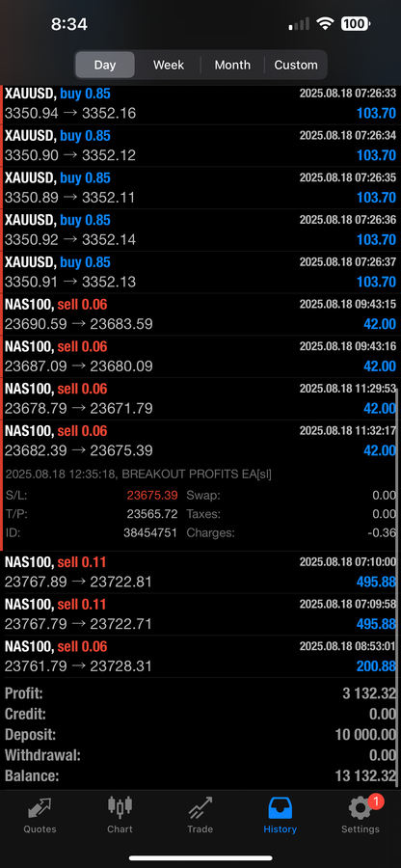Open XAUUSD trade 3350.89 → 3352.11

[200, 188]
